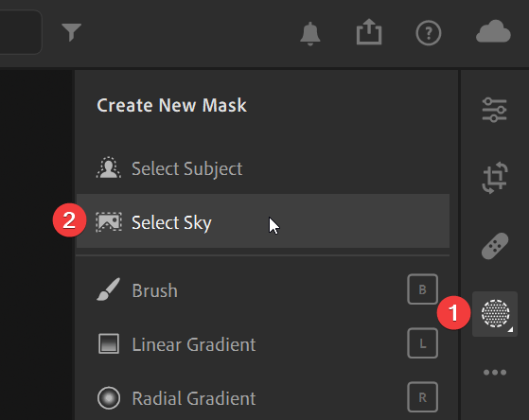This screenshot has height=420, width=529.
Task: Open notifications bell icon
Action: (309, 34)
